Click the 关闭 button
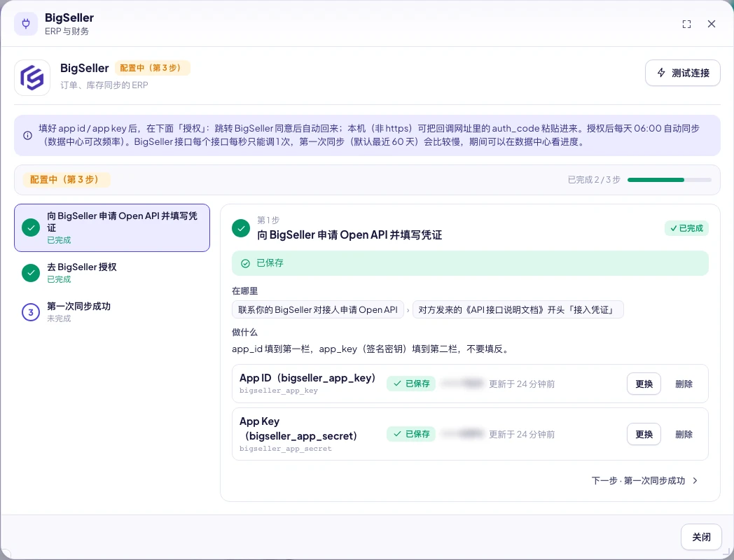This screenshot has height=560, width=734. (x=701, y=537)
